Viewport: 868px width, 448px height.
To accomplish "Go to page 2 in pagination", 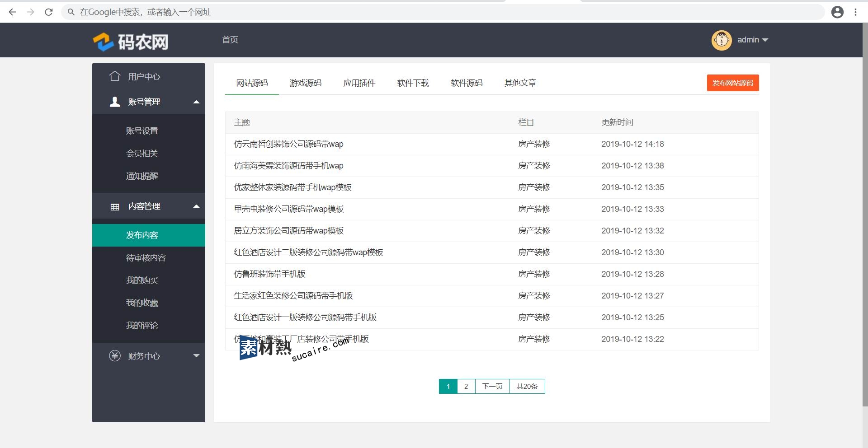I will (x=466, y=387).
